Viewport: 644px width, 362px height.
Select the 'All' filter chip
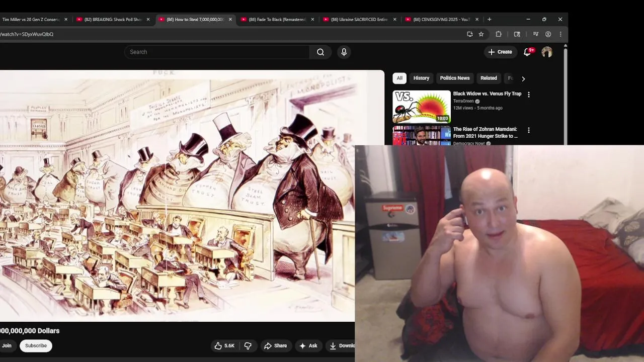[399, 78]
